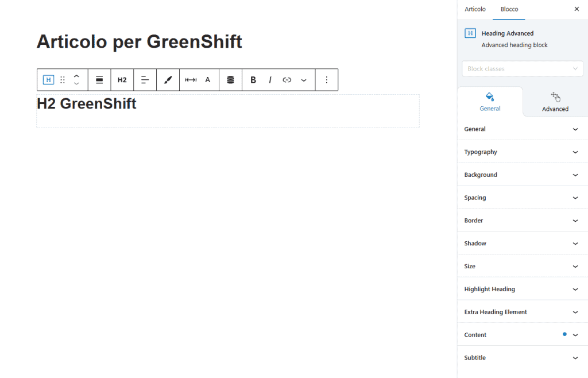Screen dimensions: 588x378
Task: Click the Advanced heading block description
Action: click(x=514, y=45)
